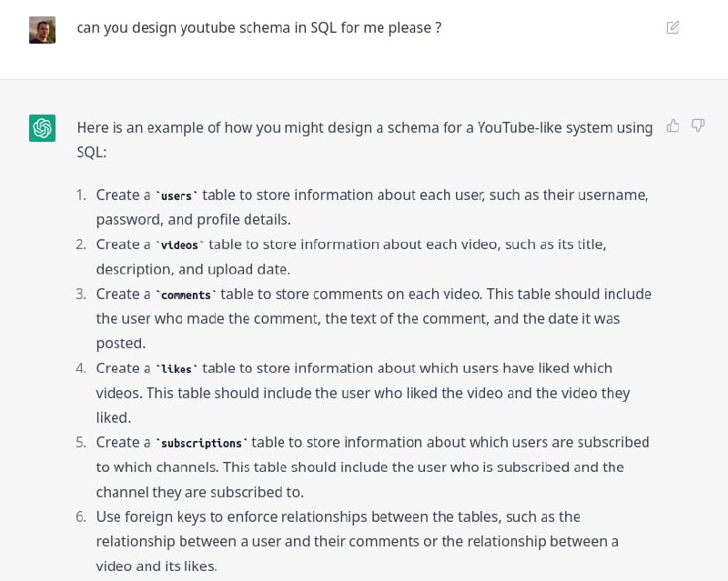Click "video and its likes." final line
This screenshot has height=581, width=728.
157,566
